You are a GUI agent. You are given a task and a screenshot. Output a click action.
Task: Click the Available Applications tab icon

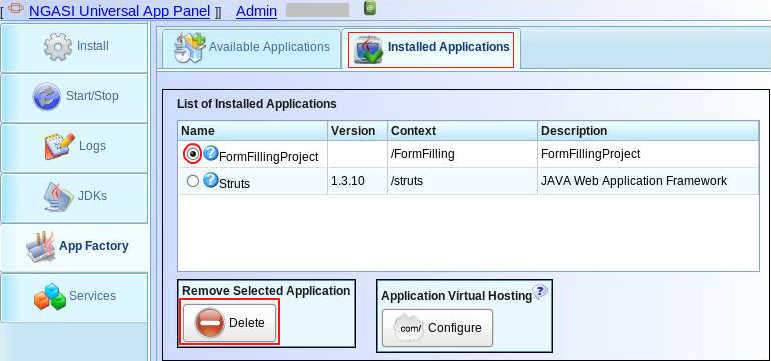(189, 48)
